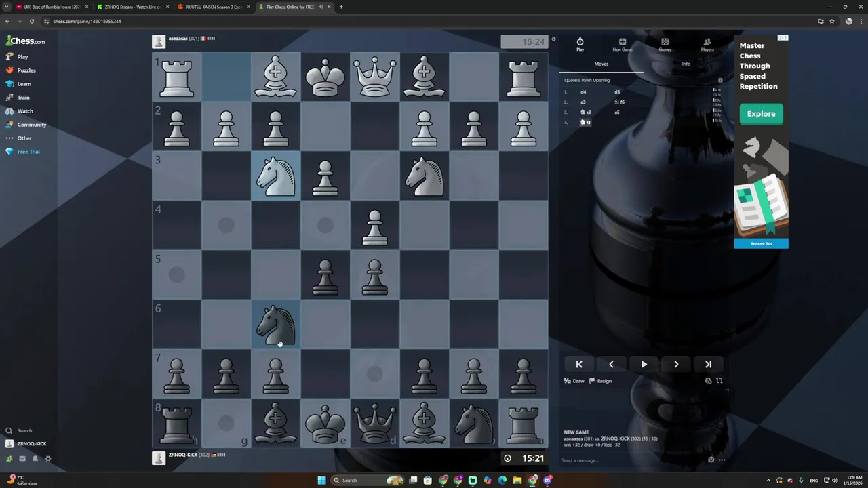Click Resign flag button
The height and width of the screenshot is (488, 868).
[x=600, y=381]
